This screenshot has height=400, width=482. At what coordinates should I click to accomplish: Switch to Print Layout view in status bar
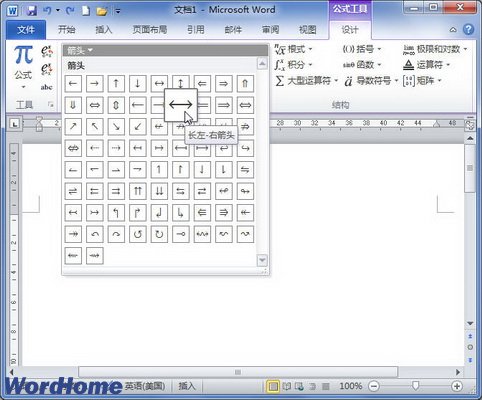273,386
